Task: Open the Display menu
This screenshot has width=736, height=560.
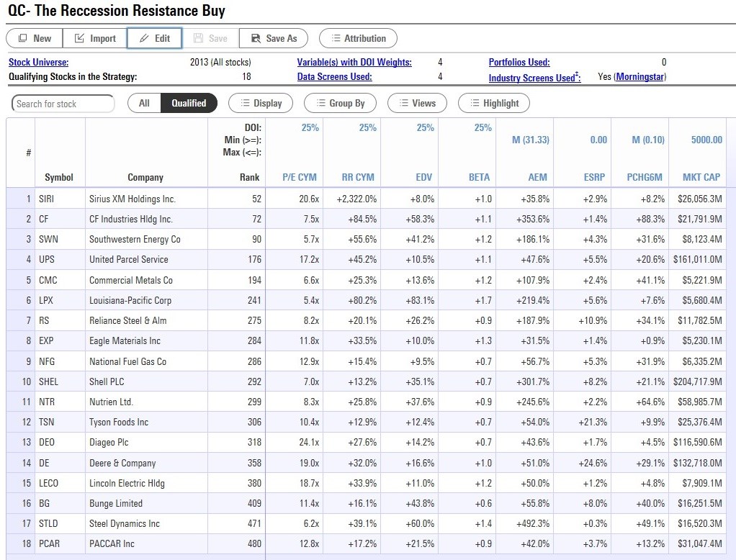Action: [x=261, y=103]
